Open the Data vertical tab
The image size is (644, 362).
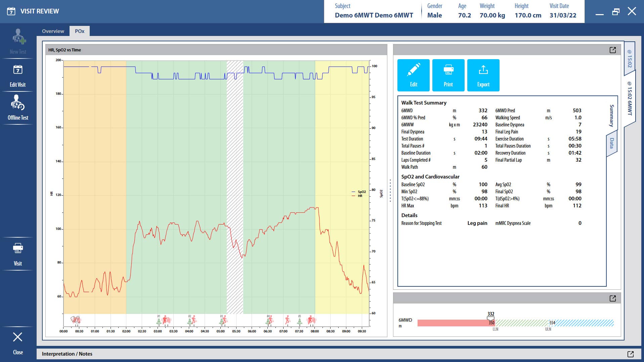[611, 144]
